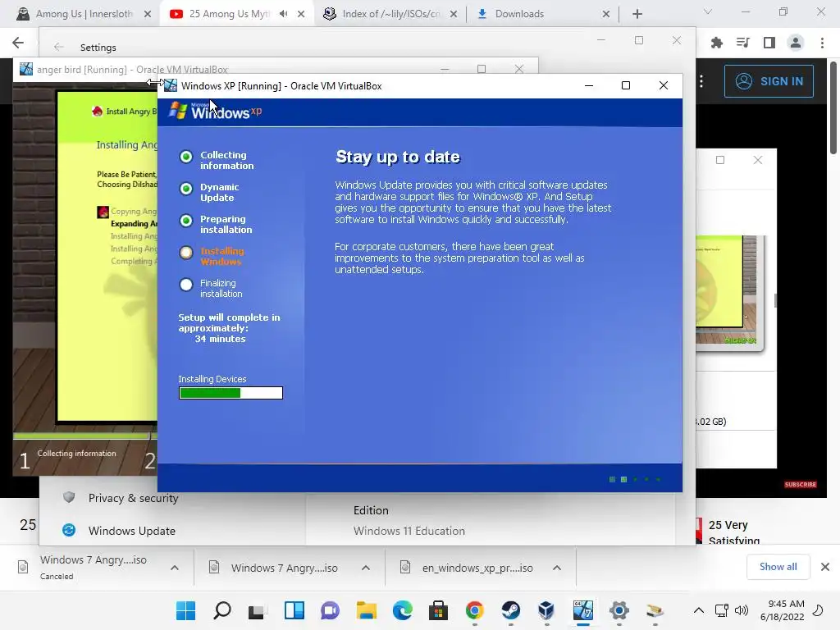The image size is (840, 630).
Task: Select Windows Update in Settings sidebar
Action: [132, 531]
